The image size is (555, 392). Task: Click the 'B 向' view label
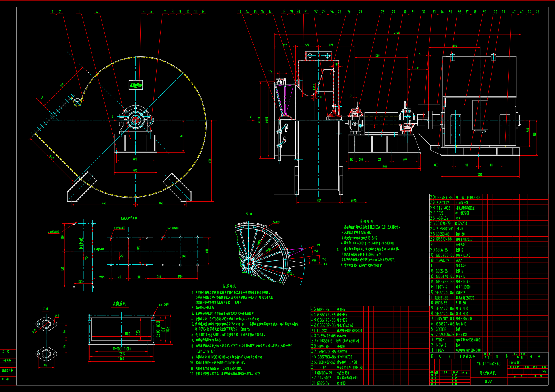pos(249,214)
